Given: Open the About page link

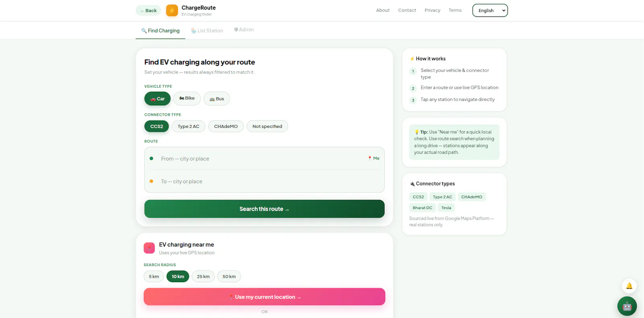Looking at the screenshot, I should click(x=383, y=10).
